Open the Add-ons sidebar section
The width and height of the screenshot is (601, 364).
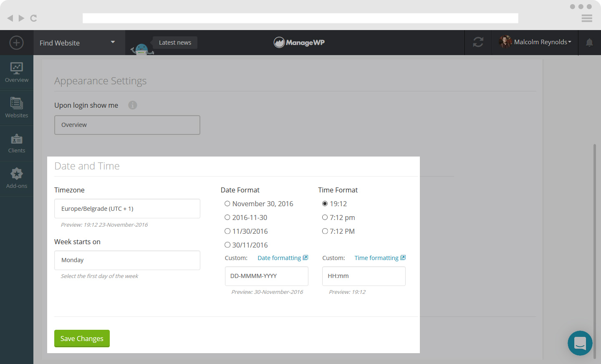17,178
